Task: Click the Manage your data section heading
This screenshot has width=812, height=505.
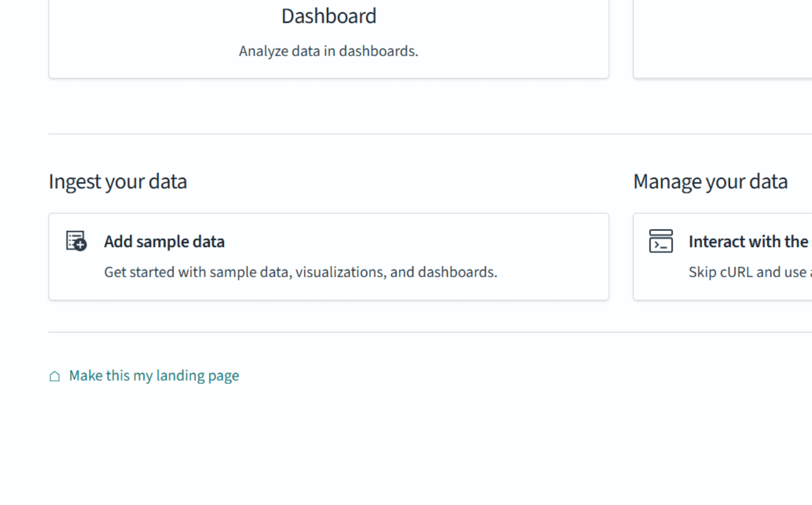Action: [710, 181]
